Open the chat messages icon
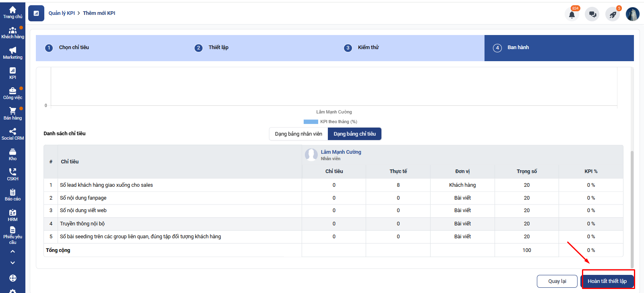The width and height of the screenshot is (644, 293). pyautogui.click(x=592, y=14)
